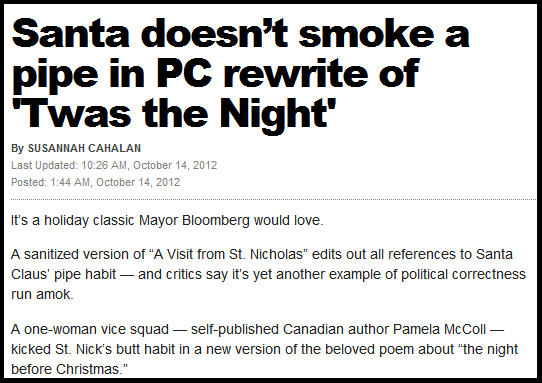Click the phrase 'A one-woman vice squad'

pos(90,329)
